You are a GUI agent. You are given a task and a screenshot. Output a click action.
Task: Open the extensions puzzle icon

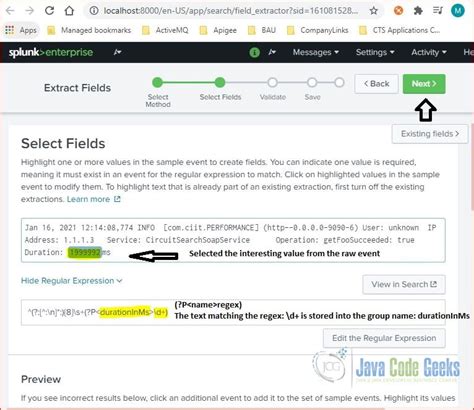(418, 11)
